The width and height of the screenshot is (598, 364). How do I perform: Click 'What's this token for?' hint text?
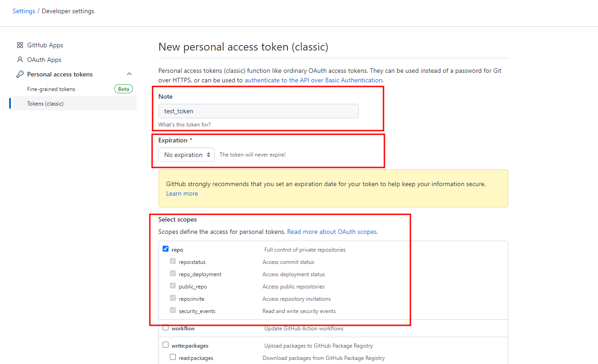tap(184, 125)
